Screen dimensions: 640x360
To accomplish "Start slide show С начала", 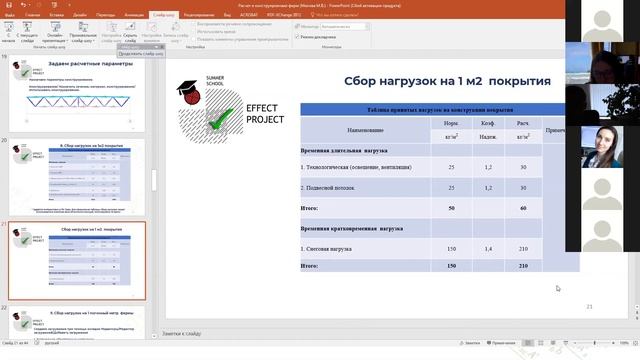I will tap(8, 32).
